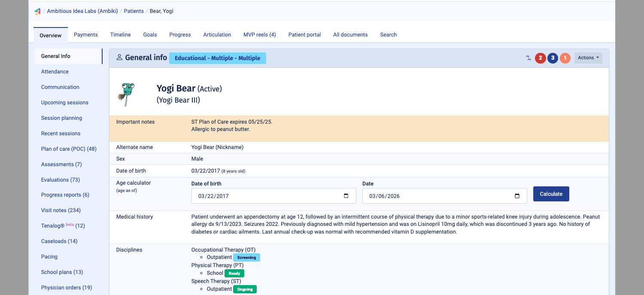The image size is (644, 295).
Task: Open Physician orders (19) in the sidebar
Action: tap(66, 287)
